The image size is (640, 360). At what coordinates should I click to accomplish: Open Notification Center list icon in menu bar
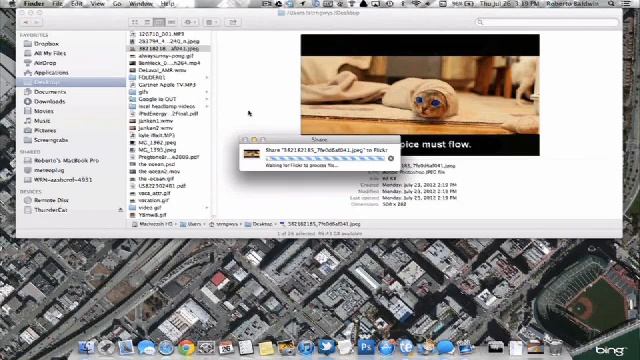click(x=627, y=4)
